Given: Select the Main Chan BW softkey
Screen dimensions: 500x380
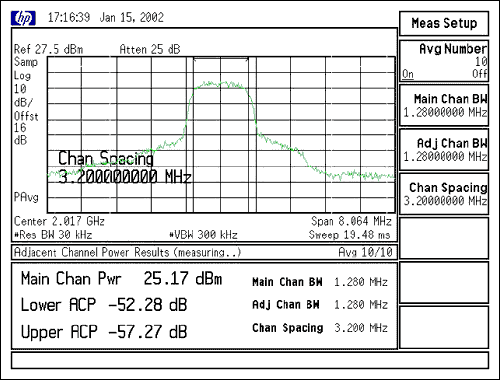Looking at the screenshot, I should (444, 105).
